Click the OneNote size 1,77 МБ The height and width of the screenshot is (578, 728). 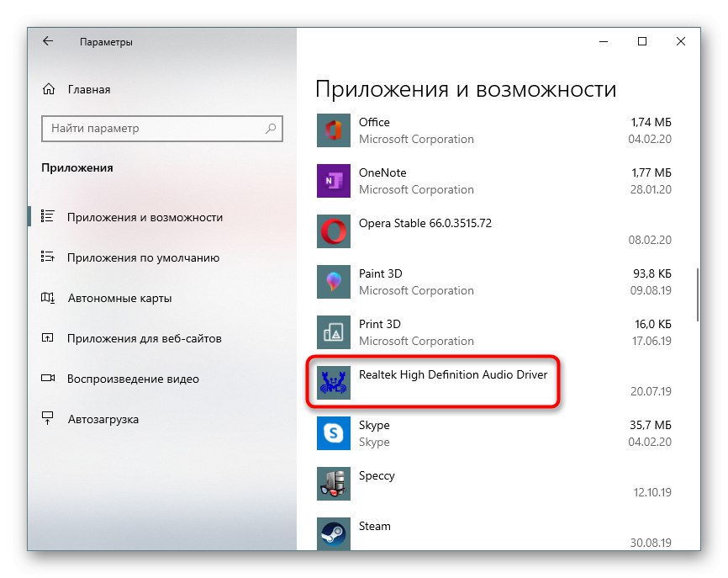tap(652, 172)
